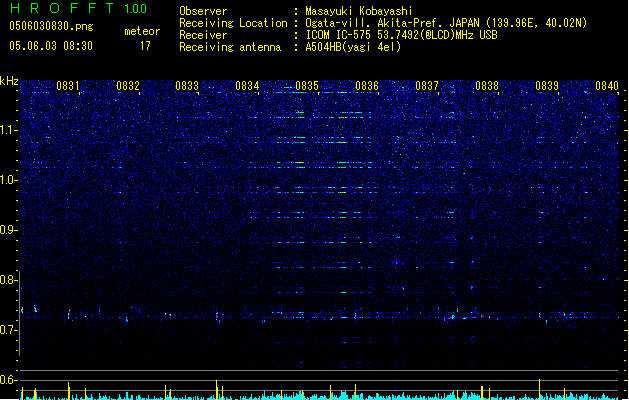Click the HROFFT 1.0.0 title text
629x400 pixels.
pos(79,8)
